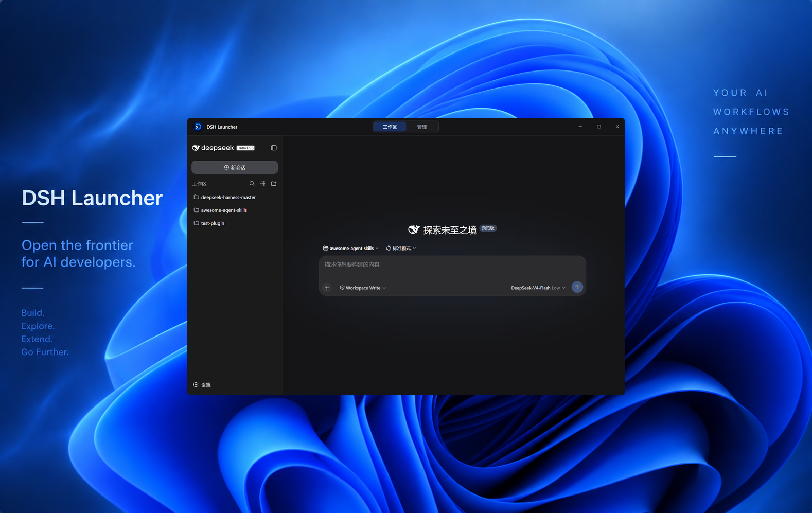Open 设置 at sidebar bottom

[x=202, y=385]
